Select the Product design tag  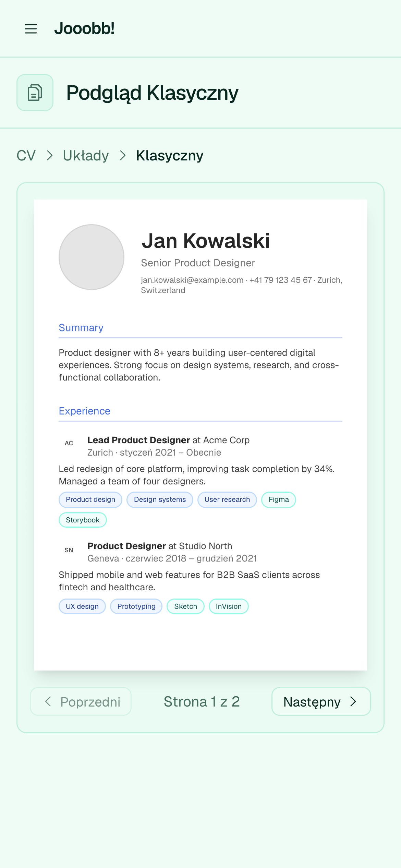click(90, 500)
